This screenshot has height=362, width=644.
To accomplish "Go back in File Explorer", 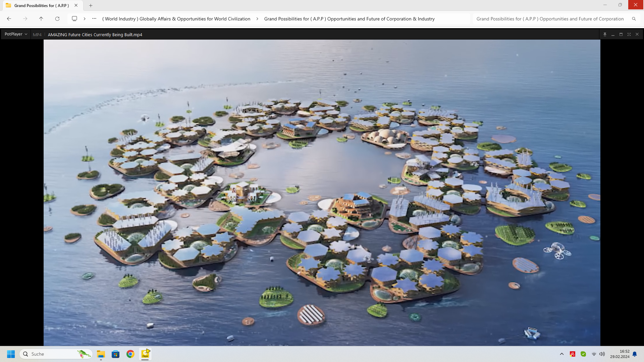I will coord(9,19).
